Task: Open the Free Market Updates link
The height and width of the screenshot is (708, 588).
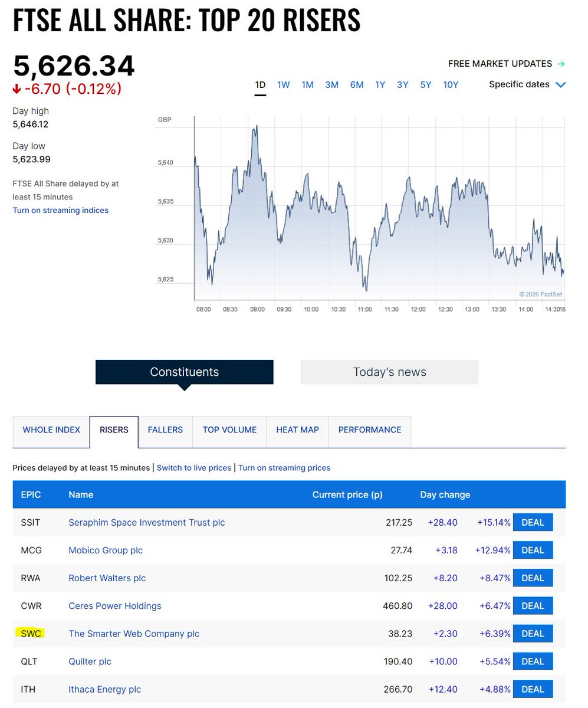Action: click(x=506, y=64)
